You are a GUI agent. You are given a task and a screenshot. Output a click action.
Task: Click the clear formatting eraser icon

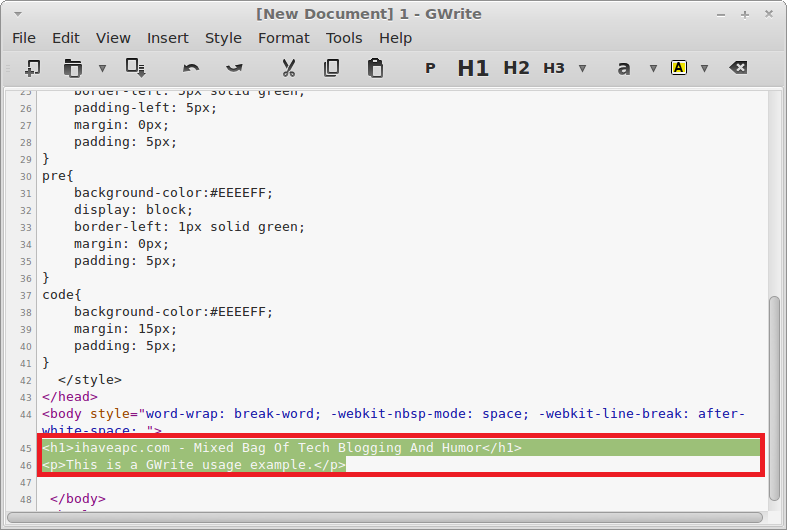pos(738,68)
